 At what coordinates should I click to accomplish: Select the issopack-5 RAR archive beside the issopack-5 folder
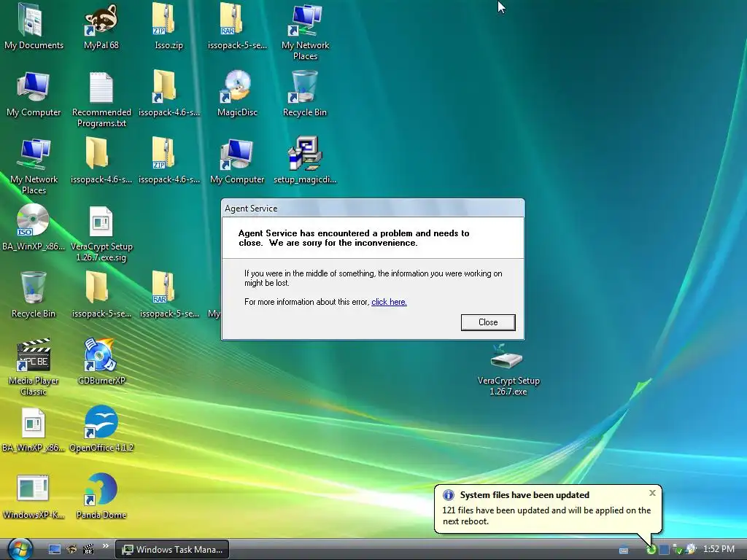pyautogui.click(x=169, y=295)
